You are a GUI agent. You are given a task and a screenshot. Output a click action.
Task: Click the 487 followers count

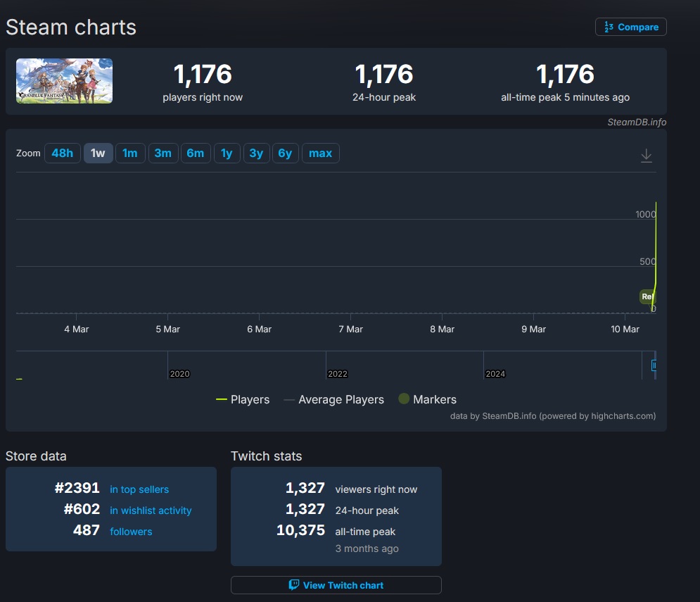86,530
